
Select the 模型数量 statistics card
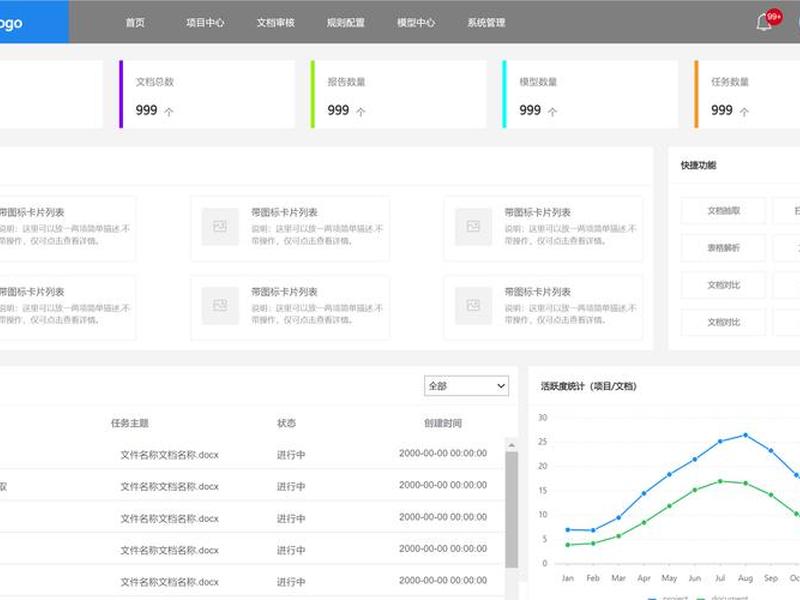[590, 94]
